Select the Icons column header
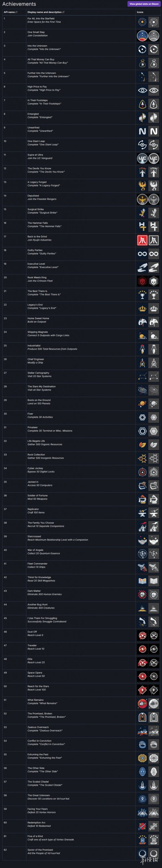 (x=140, y=12)
